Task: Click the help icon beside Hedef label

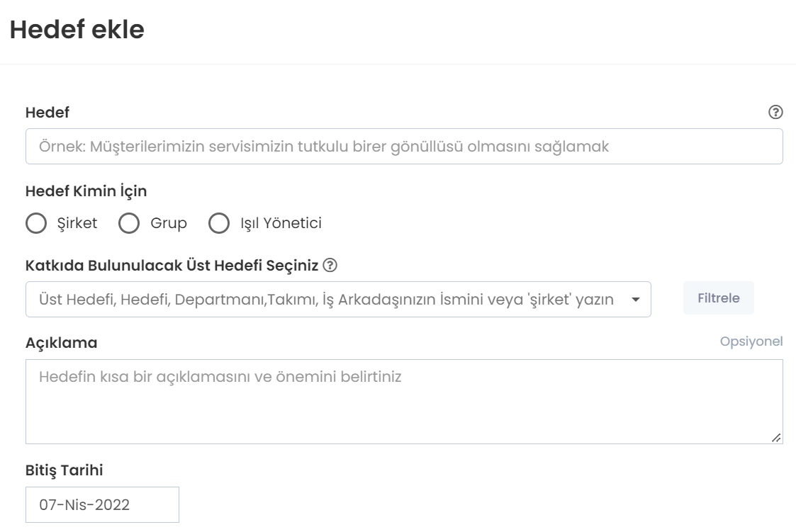Action: tap(775, 112)
